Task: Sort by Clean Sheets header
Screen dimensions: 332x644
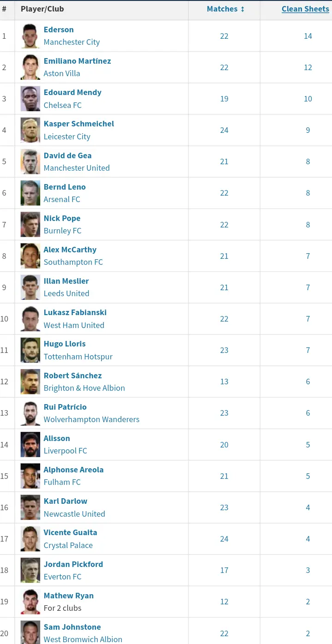Action: [305, 9]
